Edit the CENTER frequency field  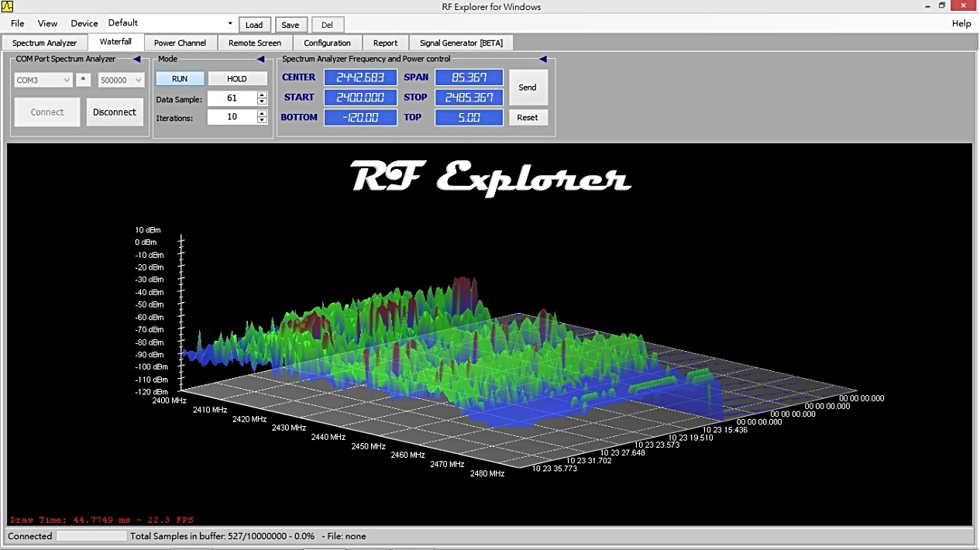coord(360,77)
